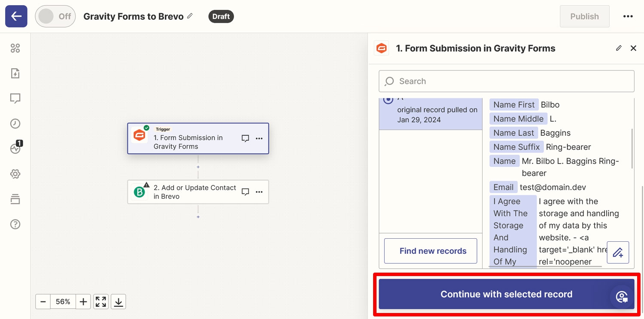Open the help question mark icon
Viewport: 644px width, 319px height.
click(x=15, y=224)
